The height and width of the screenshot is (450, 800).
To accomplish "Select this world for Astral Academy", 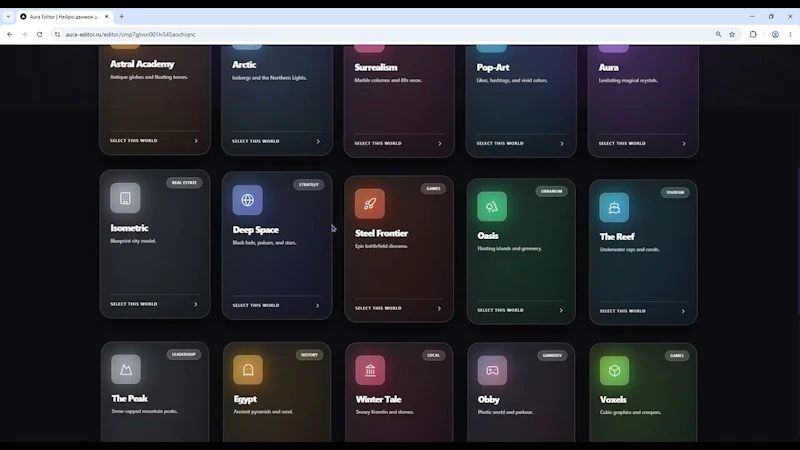I will click(x=134, y=140).
